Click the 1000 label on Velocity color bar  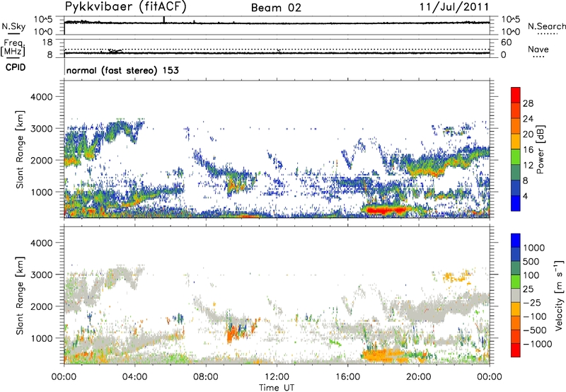[x=534, y=248]
